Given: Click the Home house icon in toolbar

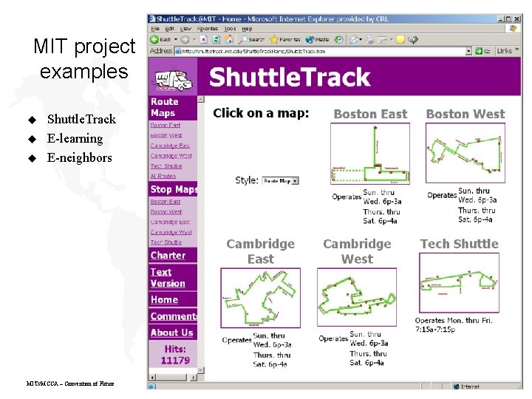Looking at the screenshot, I should click(x=229, y=40).
